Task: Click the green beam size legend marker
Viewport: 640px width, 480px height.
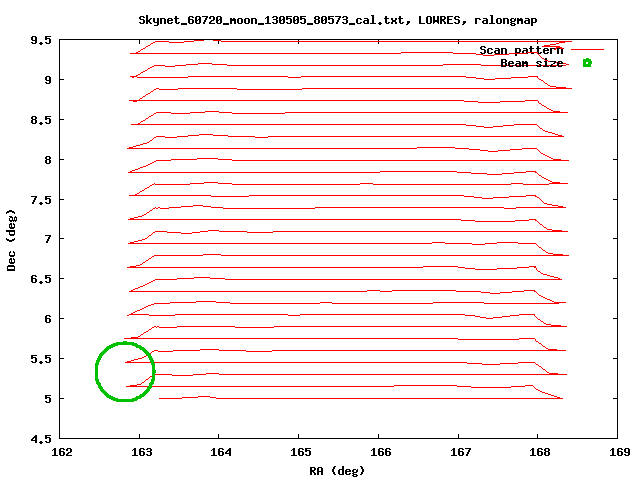Action: point(587,62)
